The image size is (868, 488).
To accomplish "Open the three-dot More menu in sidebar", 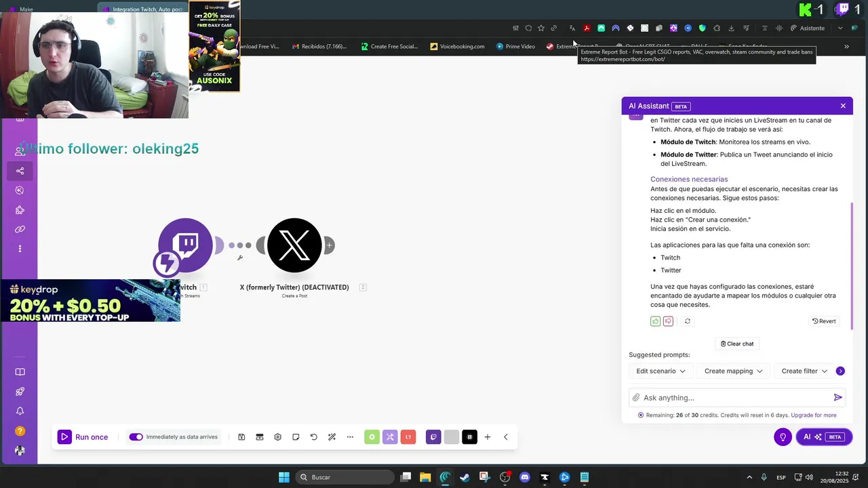I will 20,249.
